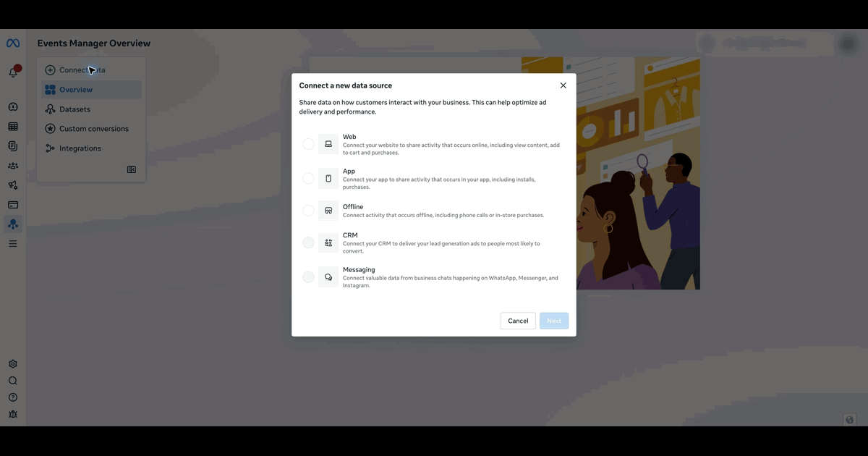Viewport: 868px width, 456px height.
Task: Select the App radio button
Action: [308, 179]
